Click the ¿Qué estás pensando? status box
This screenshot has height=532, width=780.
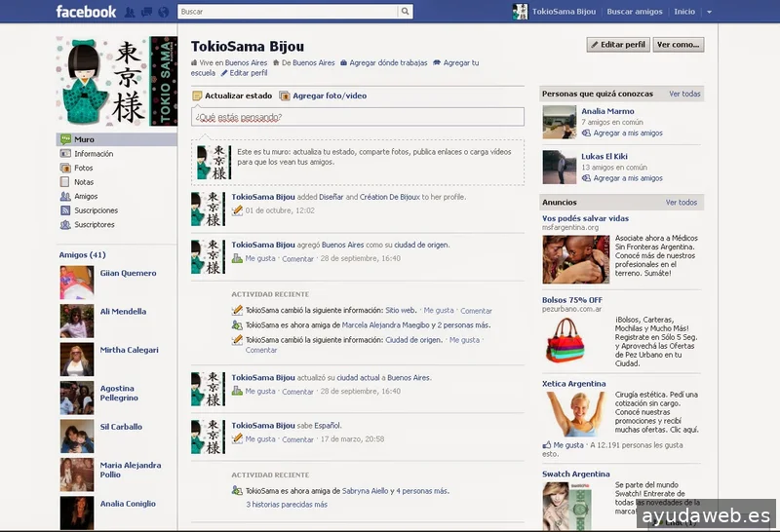pyautogui.click(x=357, y=117)
